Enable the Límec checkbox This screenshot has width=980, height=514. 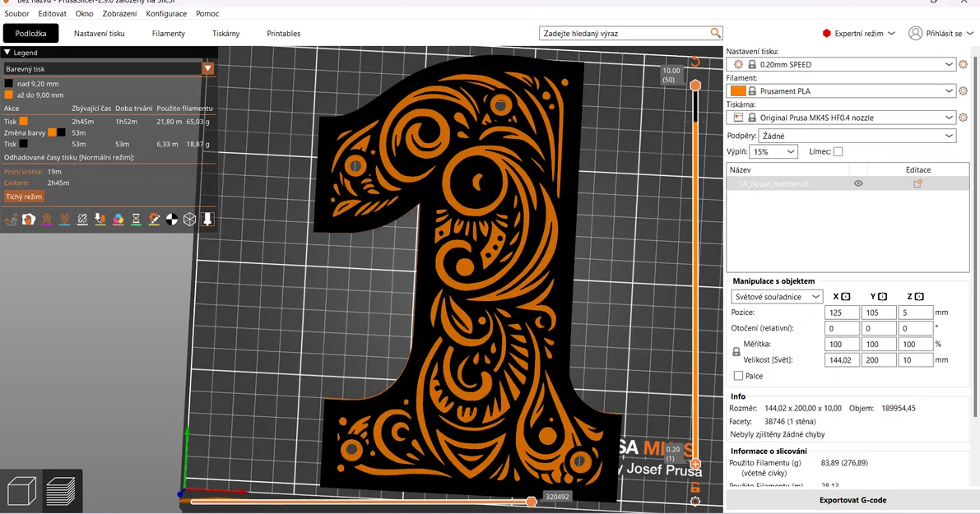(x=837, y=151)
